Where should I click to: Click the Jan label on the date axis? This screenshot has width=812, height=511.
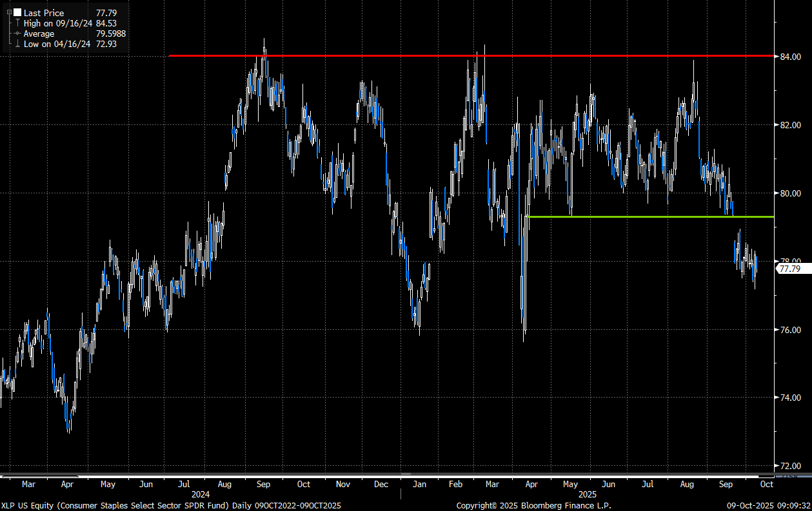coord(419,484)
